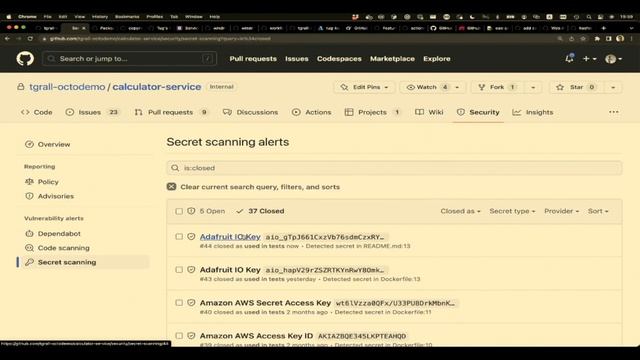Switch to the Code tab

coord(37,112)
